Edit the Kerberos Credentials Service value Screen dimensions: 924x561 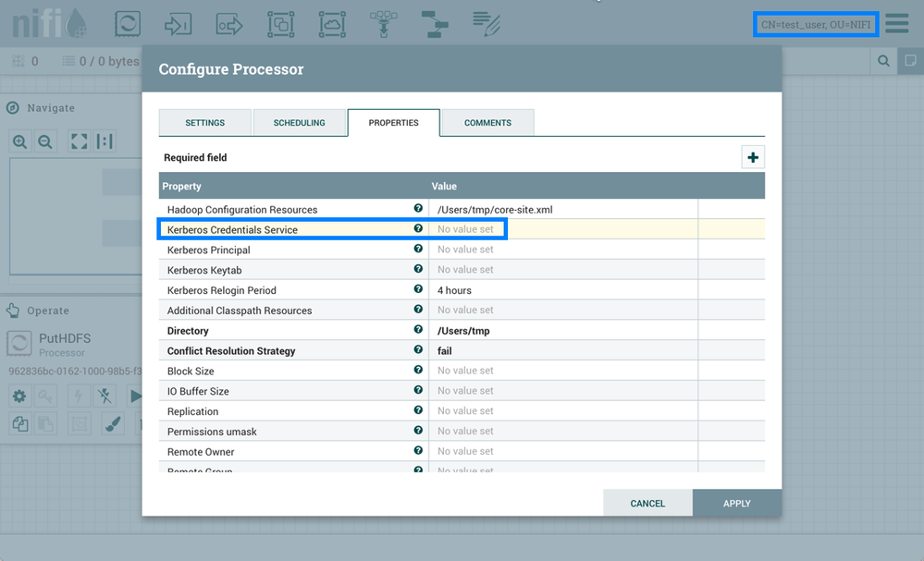pos(562,229)
